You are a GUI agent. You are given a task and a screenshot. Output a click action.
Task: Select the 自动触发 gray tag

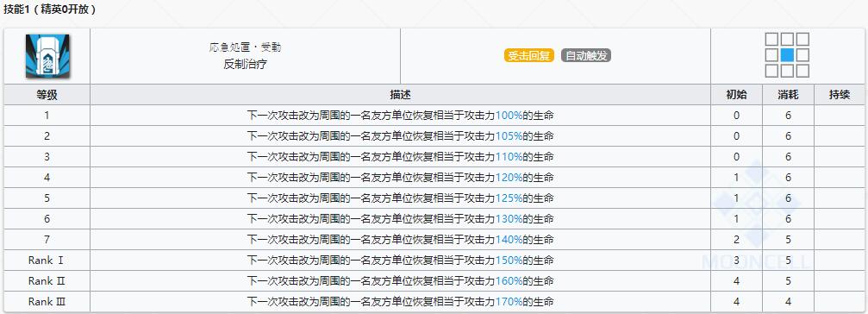tap(586, 56)
